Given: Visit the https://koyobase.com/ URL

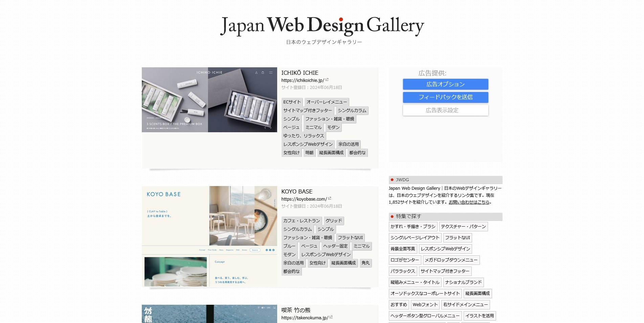Looking at the screenshot, I should (x=304, y=199).
